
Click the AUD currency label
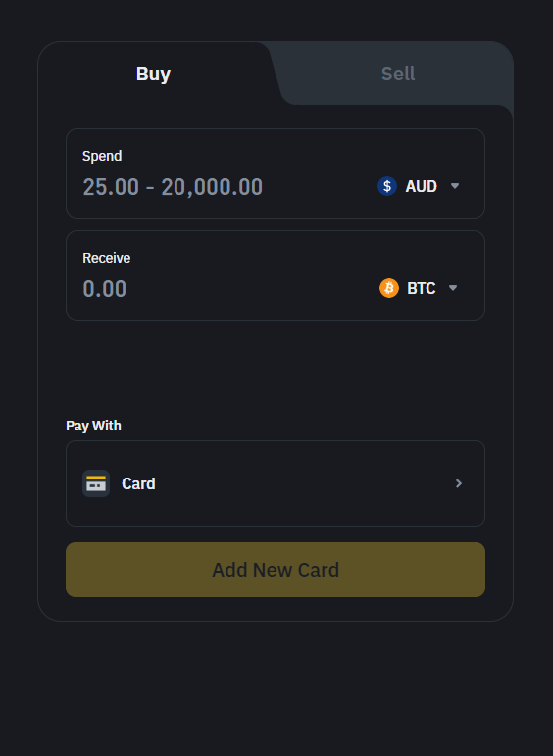pyautogui.click(x=421, y=186)
